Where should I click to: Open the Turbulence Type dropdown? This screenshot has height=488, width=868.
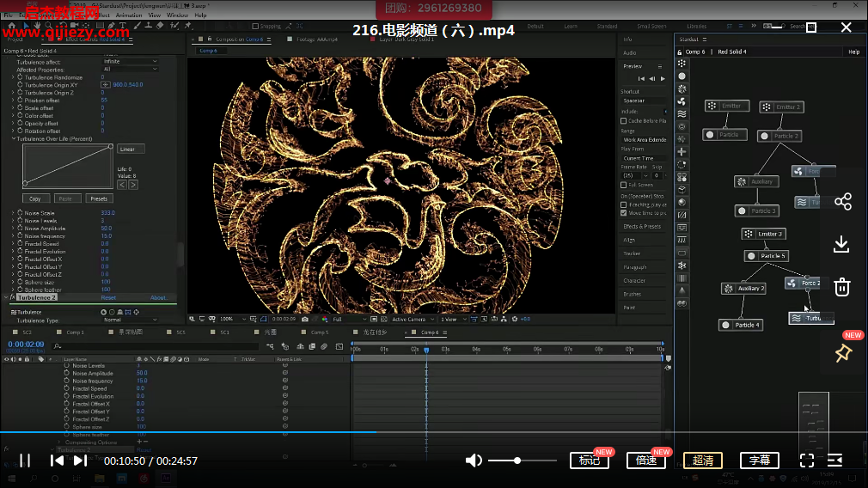[x=130, y=320]
